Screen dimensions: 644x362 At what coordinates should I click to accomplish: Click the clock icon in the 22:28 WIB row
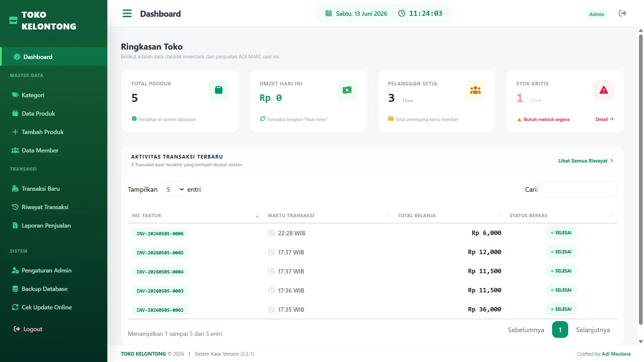point(271,233)
